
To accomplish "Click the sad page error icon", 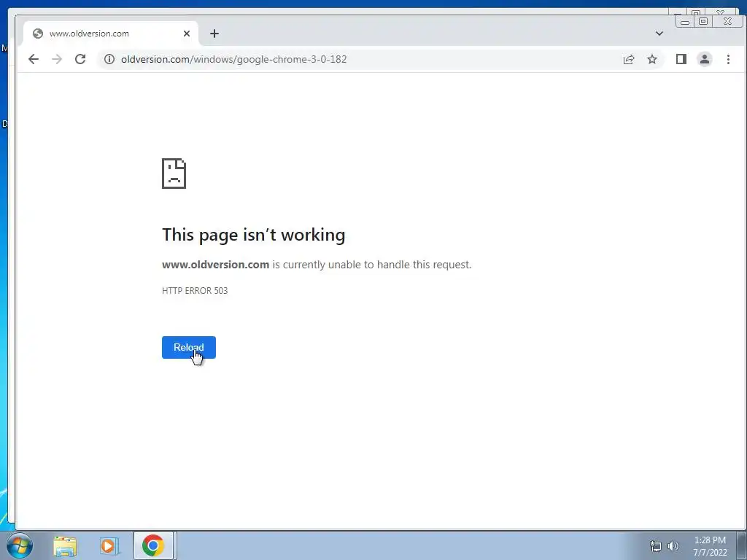I will pyautogui.click(x=174, y=174).
